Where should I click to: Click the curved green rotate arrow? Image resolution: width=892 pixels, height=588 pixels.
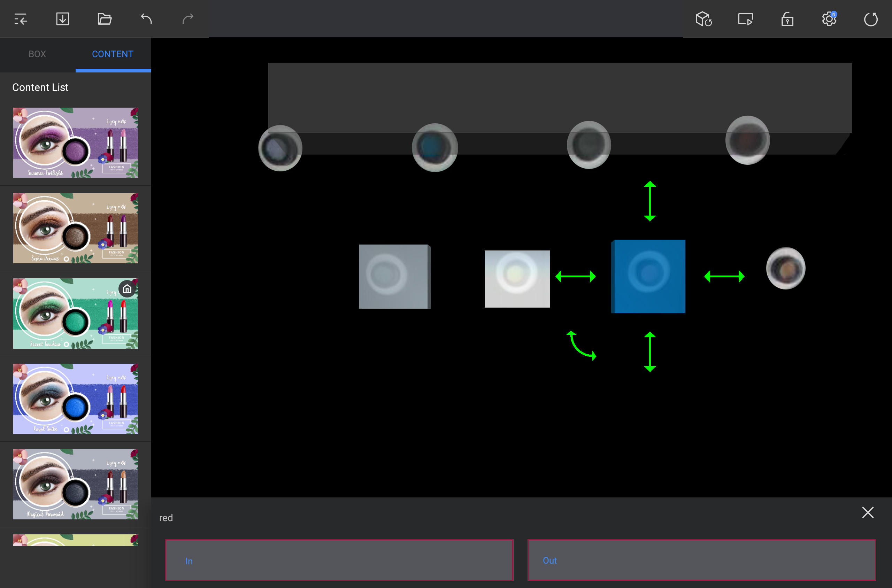pos(580,346)
